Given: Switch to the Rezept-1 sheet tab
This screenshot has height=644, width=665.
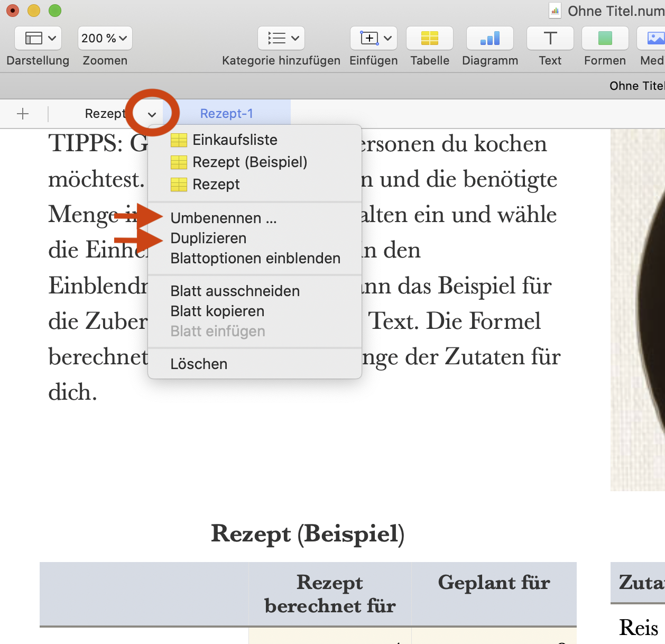Looking at the screenshot, I should point(226,114).
